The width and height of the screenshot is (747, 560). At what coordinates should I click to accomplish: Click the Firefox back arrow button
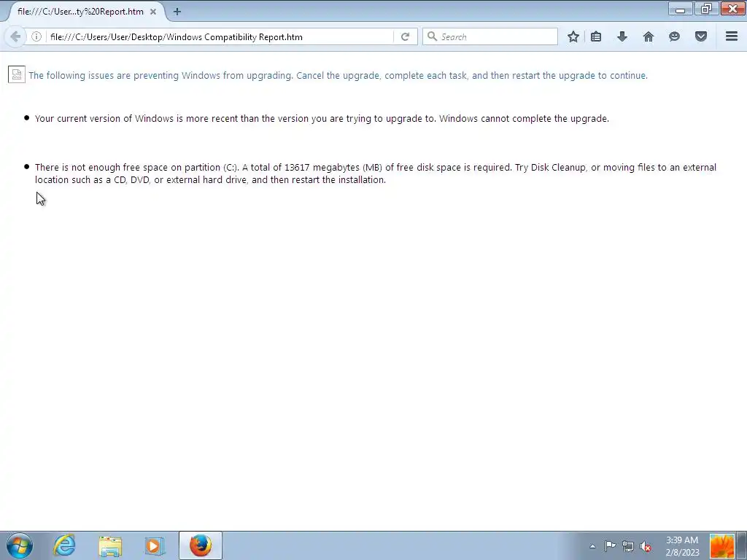(15, 36)
